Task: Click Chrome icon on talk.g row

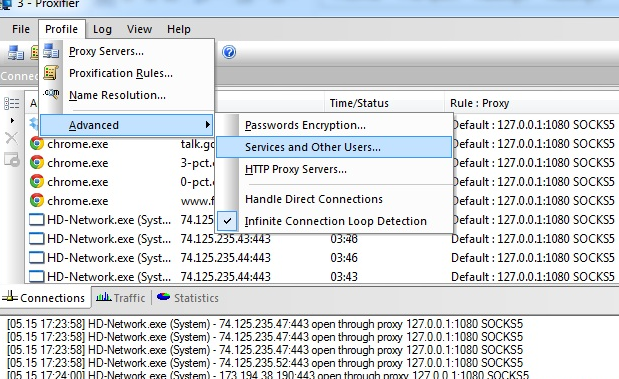Action: click(x=37, y=144)
